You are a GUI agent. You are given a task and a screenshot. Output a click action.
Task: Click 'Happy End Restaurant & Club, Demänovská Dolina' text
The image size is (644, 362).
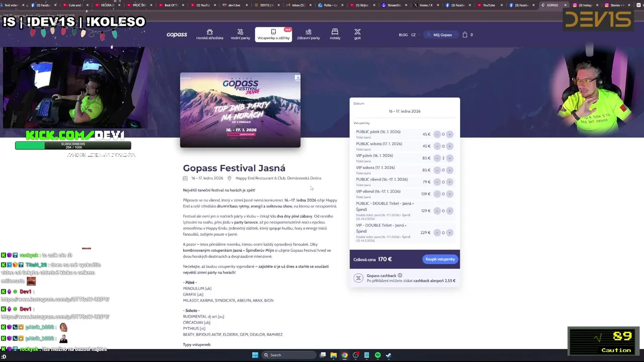278,178
